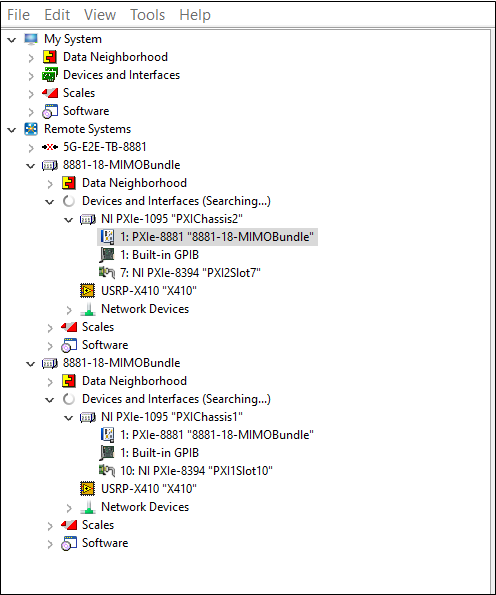Expand Scales under My System

click(31, 94)
